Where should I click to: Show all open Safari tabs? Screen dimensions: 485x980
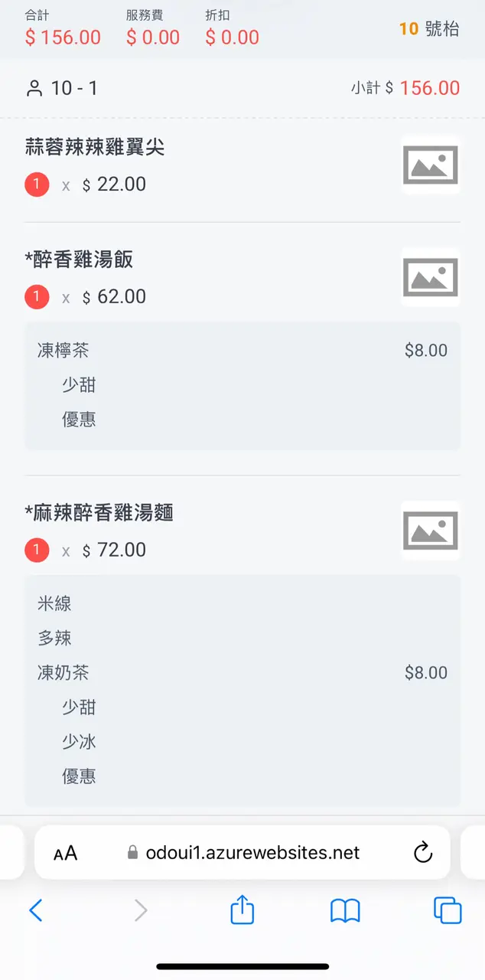tap(448, 910)
